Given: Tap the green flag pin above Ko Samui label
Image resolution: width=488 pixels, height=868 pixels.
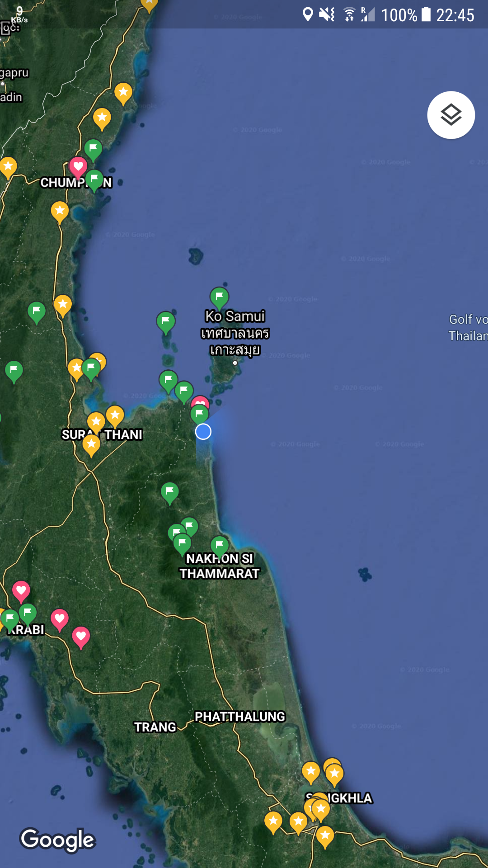Looking at the screenshot, I should [219, 297].
